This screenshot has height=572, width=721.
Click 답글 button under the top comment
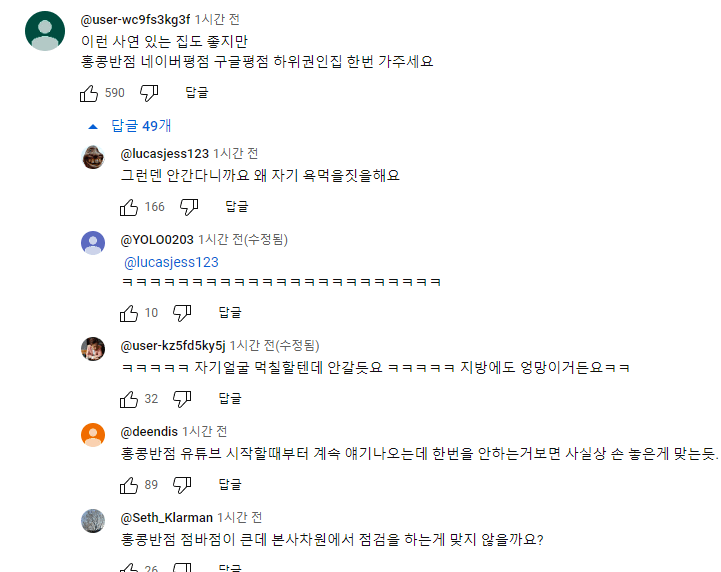(x=197, y=93)
